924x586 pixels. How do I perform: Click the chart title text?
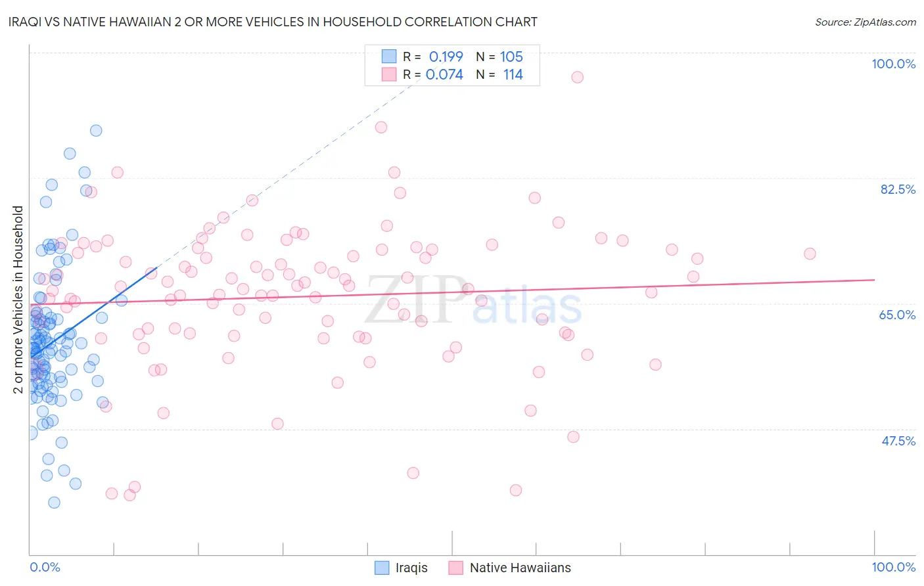(273, 22)
